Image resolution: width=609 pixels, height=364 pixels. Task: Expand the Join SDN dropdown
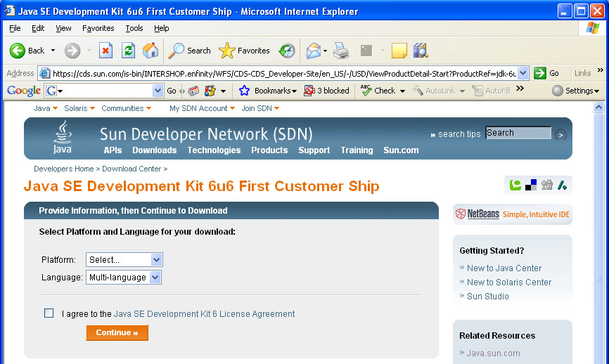click(276, 108)
